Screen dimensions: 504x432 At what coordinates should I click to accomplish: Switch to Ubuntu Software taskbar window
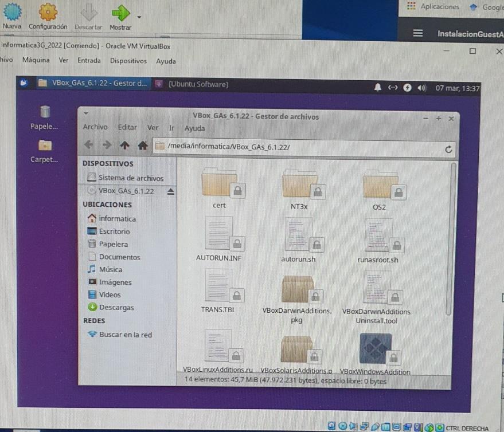click(192, 84)
